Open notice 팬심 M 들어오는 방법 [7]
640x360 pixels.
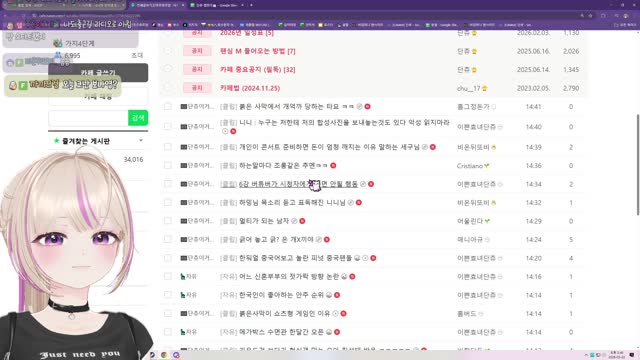258,51
